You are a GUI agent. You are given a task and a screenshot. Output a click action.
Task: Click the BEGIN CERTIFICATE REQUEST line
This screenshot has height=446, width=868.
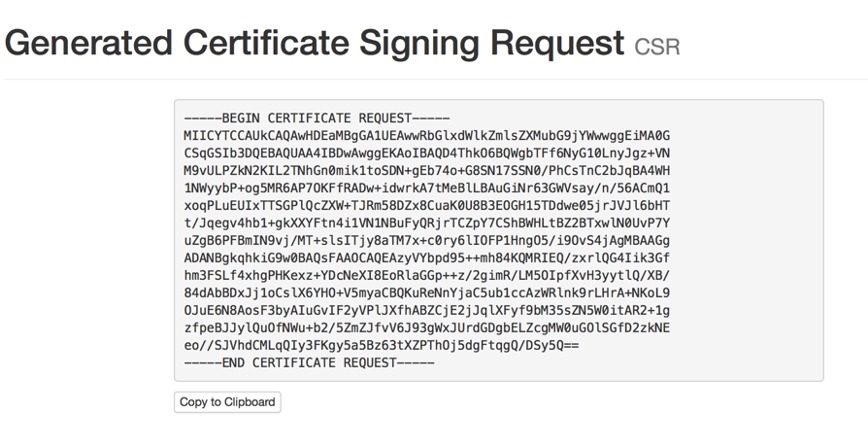pos(316,119)
